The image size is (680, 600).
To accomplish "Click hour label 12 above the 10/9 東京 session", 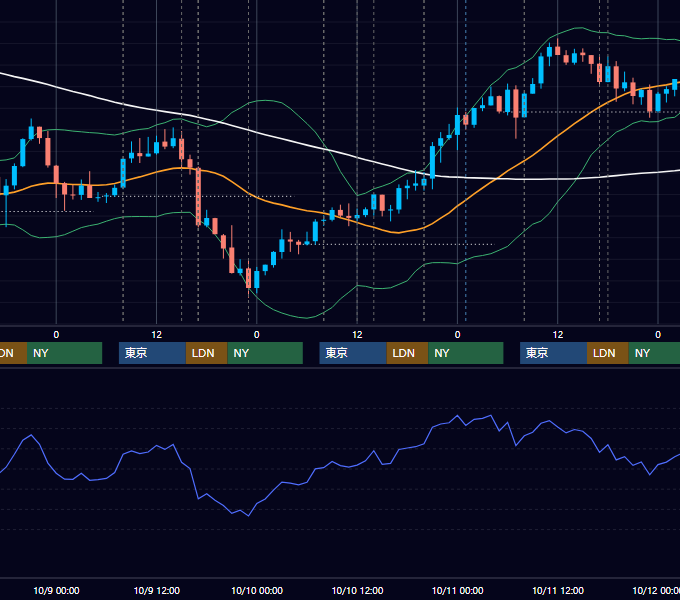I will (x=157, y=335).
